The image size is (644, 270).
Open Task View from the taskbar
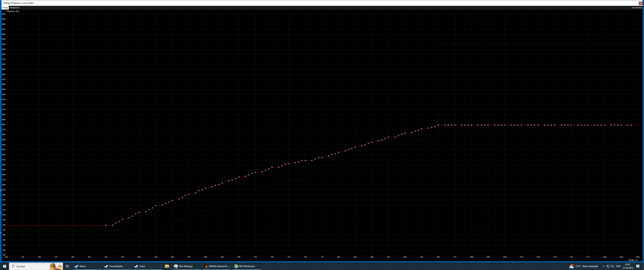(x=67, y=266)
